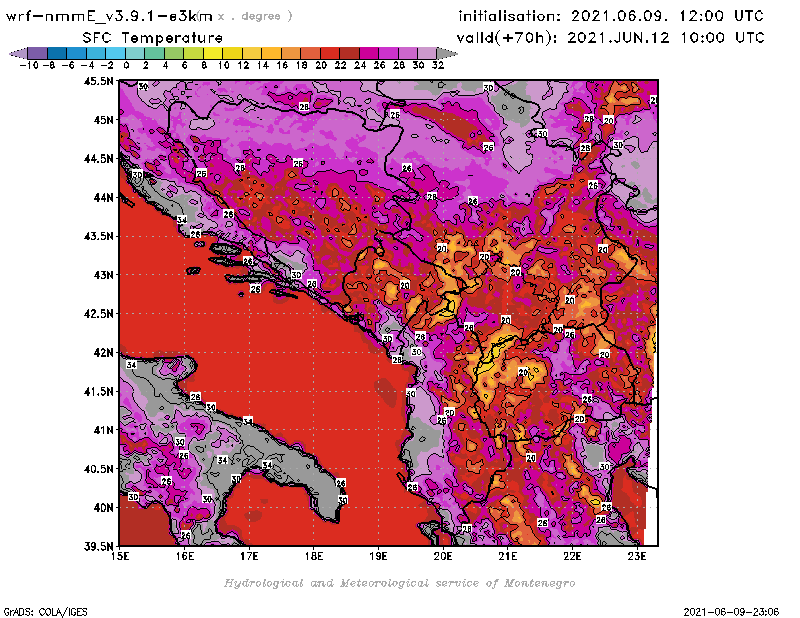This screenshot has width=800, height=618.
Task: Click the '20E' longitude label
Action: pos(443,556)
